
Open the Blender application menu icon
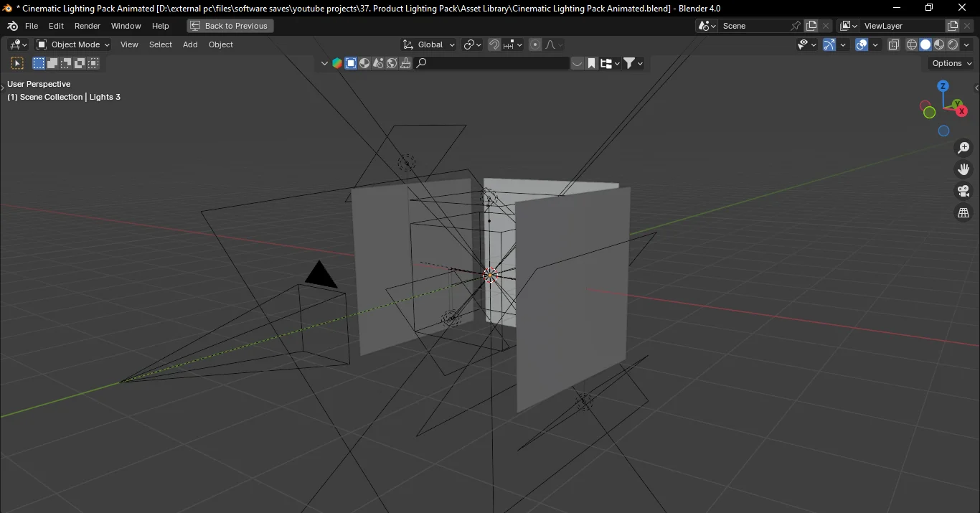pyautogui.click(x=11, y=25)
